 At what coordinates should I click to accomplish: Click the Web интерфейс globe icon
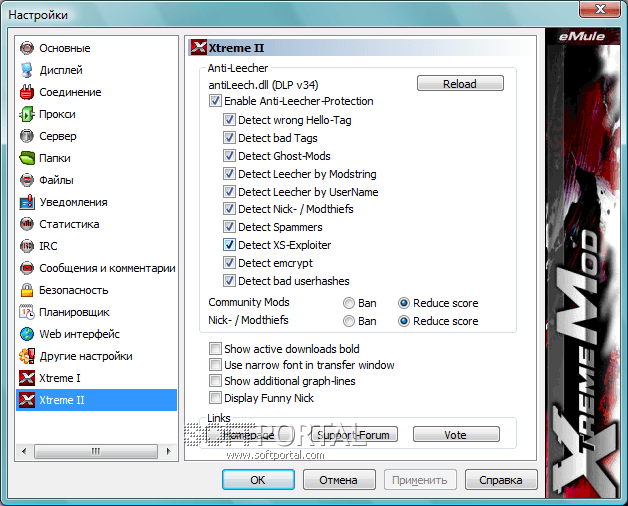coord(27,334)
